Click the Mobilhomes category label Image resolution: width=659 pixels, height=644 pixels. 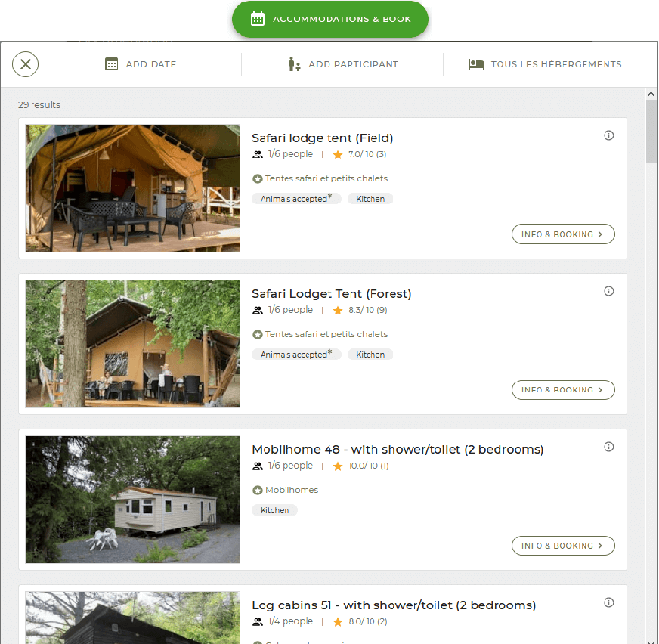point(292,490)
